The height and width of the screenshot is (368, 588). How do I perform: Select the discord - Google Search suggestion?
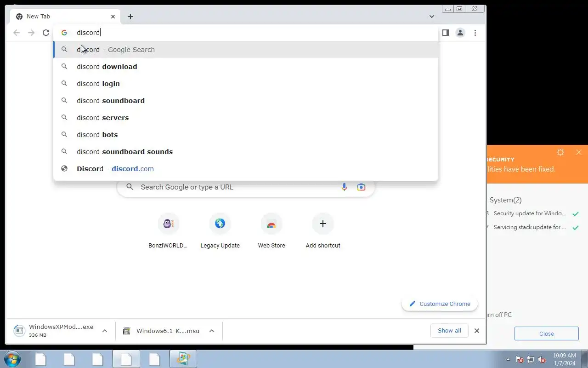[246, 50]
